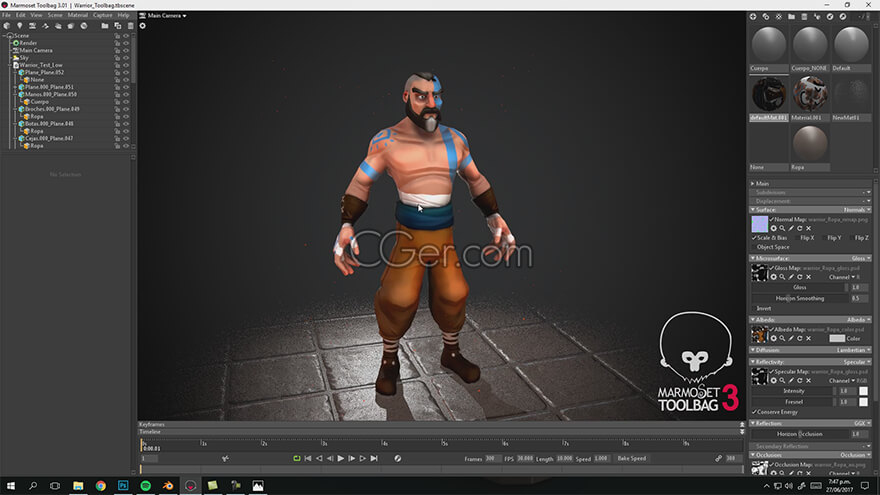Open the Scene menu
This screenshot has width=880, height=495.
pos(55,15)
